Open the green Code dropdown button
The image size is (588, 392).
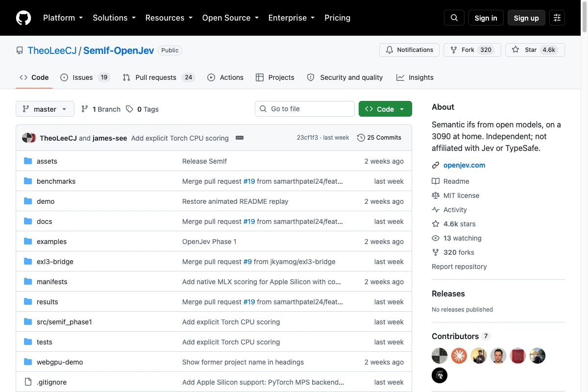(x=385, y=109)
